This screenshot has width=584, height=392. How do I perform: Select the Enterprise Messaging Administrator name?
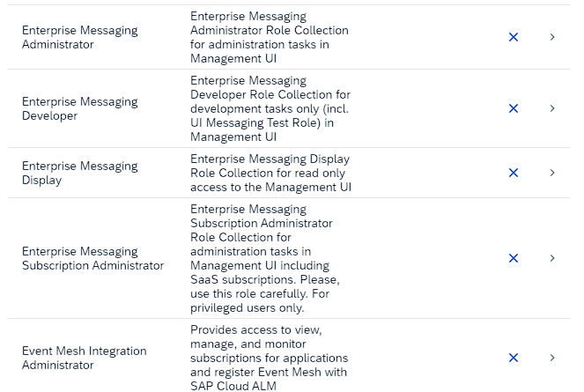(79, 37)
